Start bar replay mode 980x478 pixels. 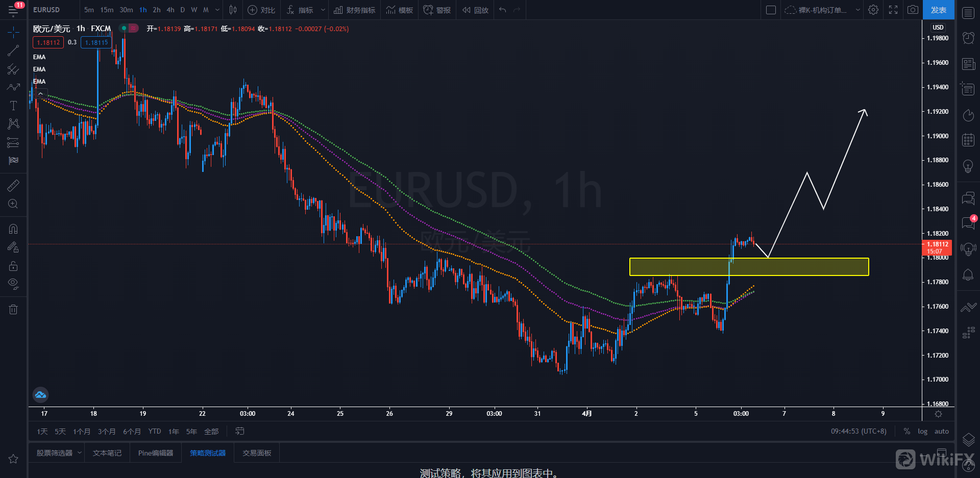pos(475,10)
